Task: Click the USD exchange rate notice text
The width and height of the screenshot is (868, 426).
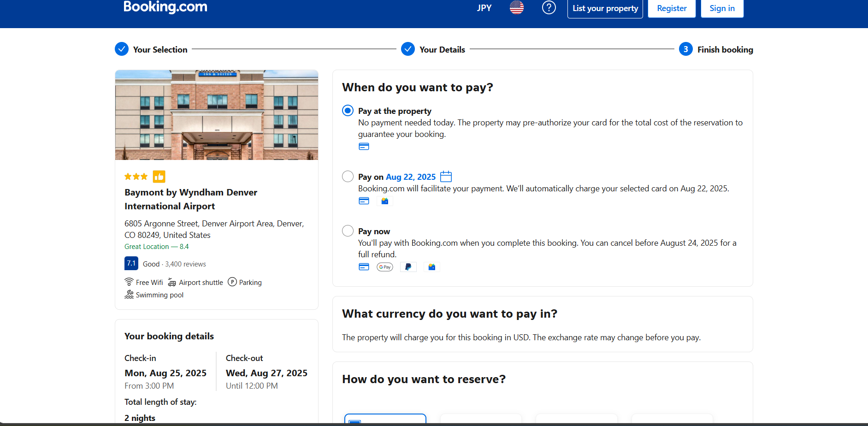Action: (521, 337)
